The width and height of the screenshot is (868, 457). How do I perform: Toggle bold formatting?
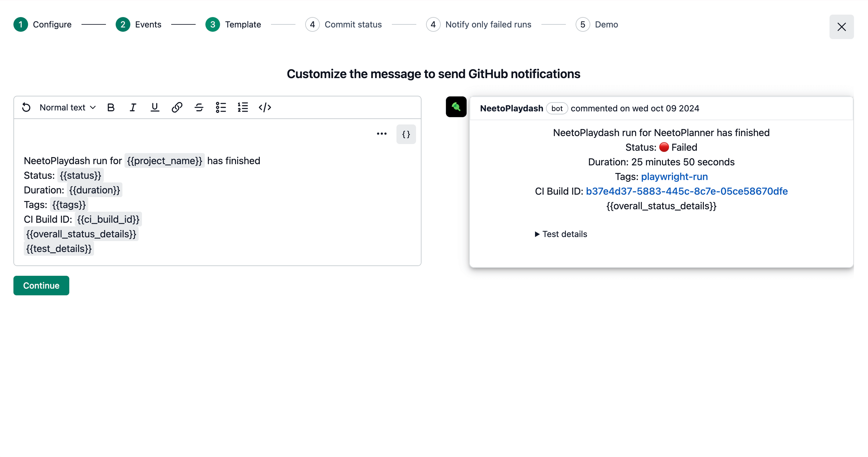click(111, 107)
